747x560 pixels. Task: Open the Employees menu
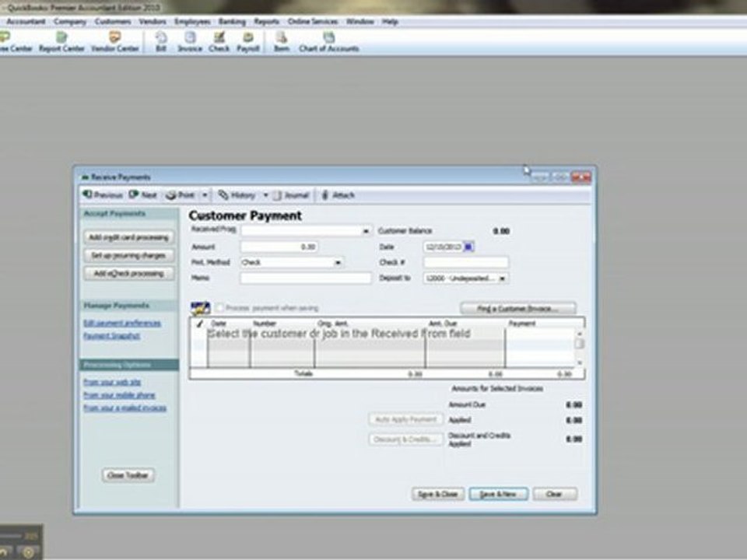click(192, 22)
